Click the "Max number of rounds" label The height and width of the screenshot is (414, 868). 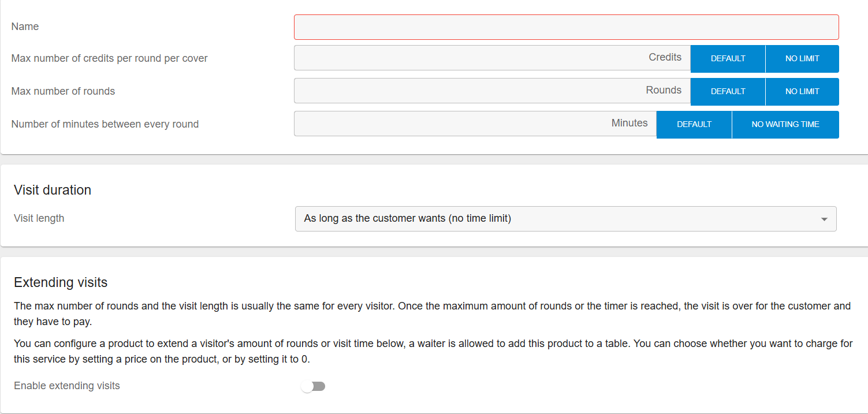[x=63, y=91]
